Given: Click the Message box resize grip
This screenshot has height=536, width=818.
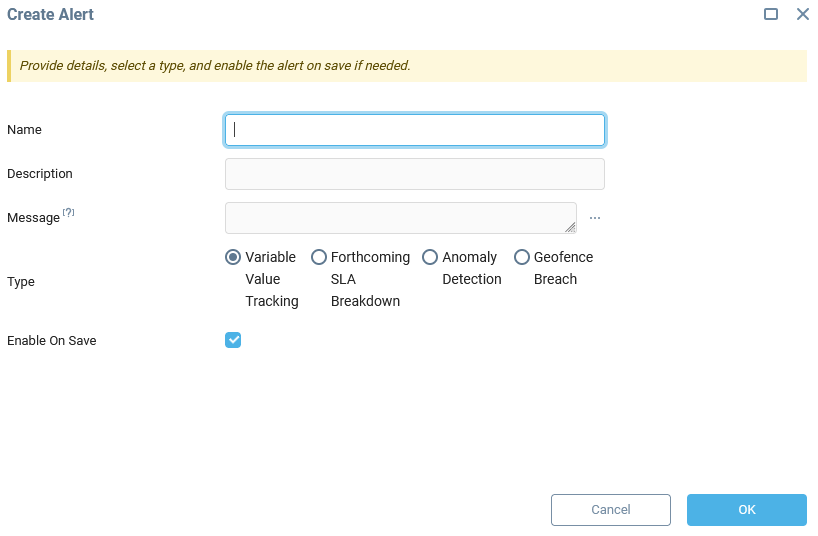Looking at the screenshot, I should click(x=570, y=227).
